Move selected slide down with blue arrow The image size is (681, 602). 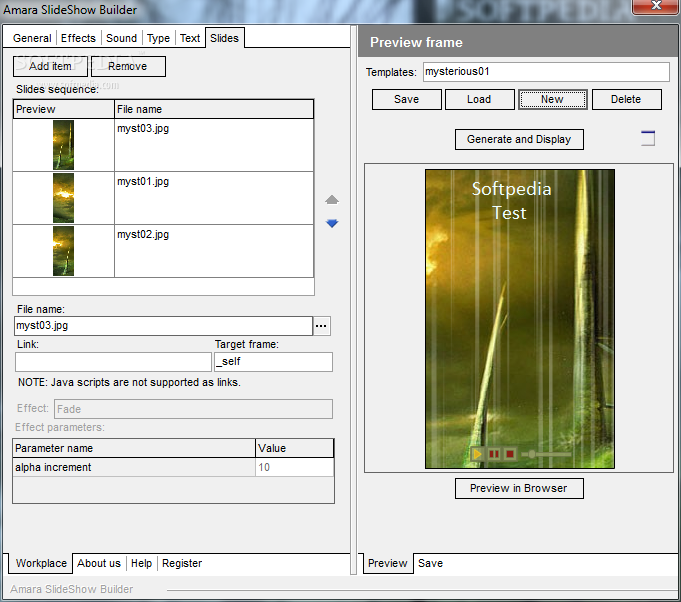click(x=332, y=223)
